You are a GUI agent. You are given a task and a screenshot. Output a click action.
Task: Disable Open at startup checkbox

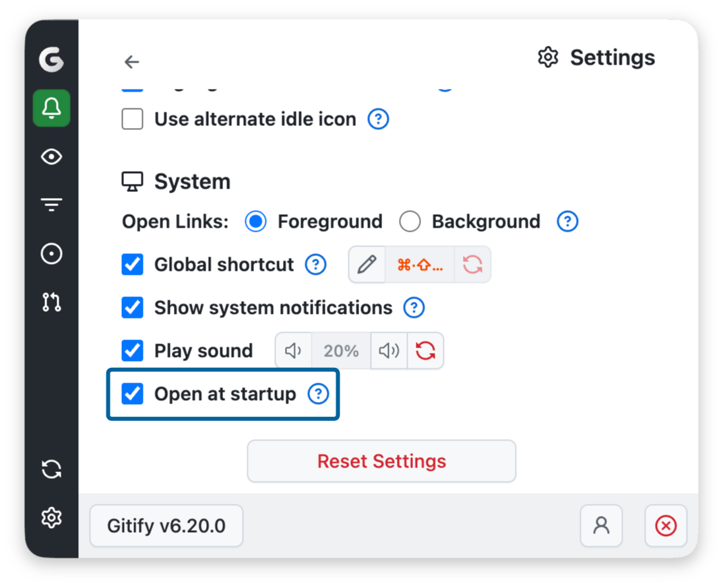(x=132, y=394)
